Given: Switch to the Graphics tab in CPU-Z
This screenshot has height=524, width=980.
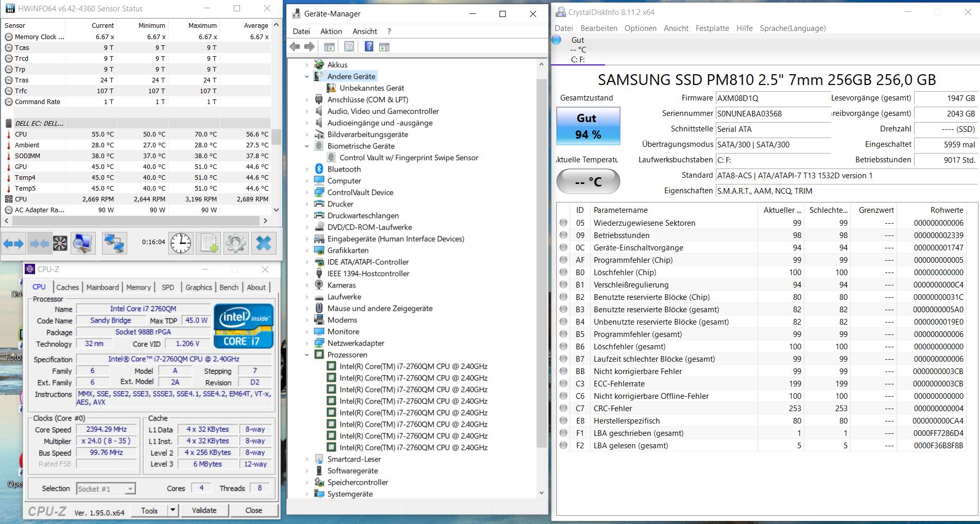Looking at the screenshot, I should [x=199, y=288].
